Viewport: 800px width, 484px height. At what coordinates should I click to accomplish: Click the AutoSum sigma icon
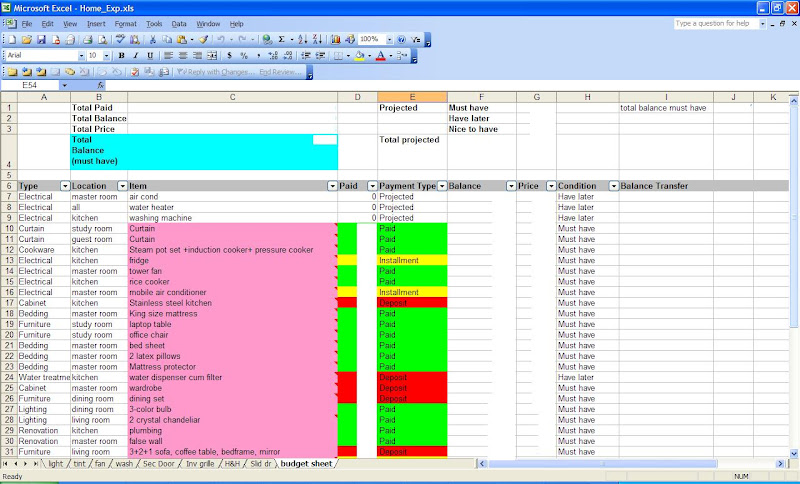coord(282,39)
